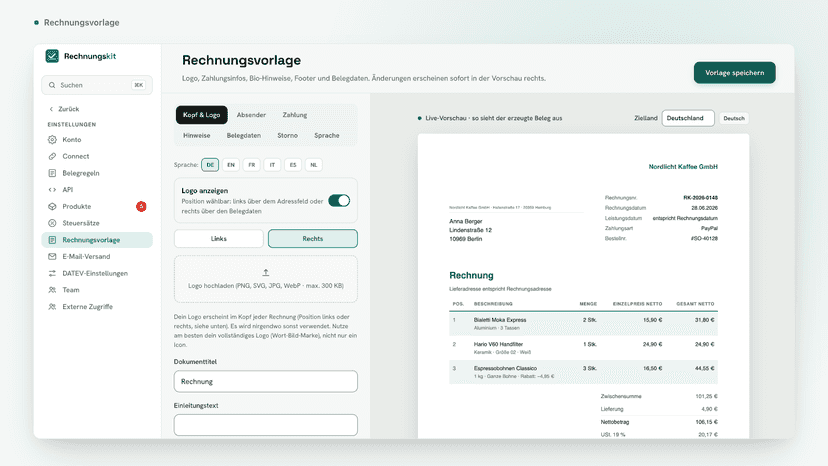Viewport: 828px width, 466px height.
Task: Click the Connect link icon
Action: 52,156
